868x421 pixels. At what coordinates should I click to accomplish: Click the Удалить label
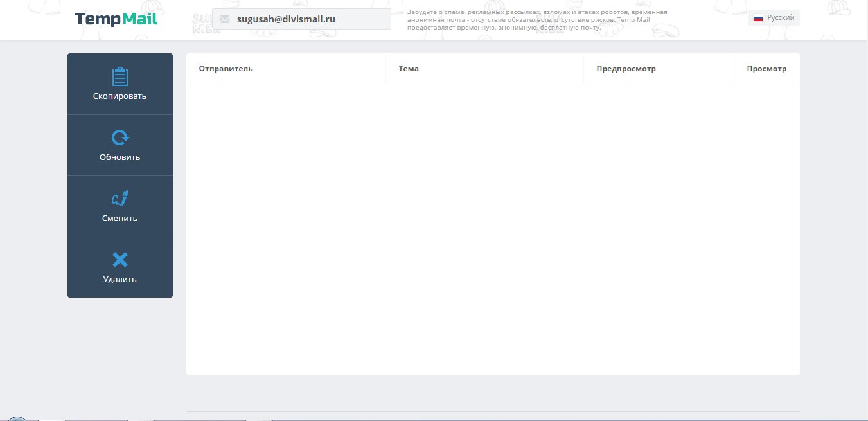(x=120, y=280)
